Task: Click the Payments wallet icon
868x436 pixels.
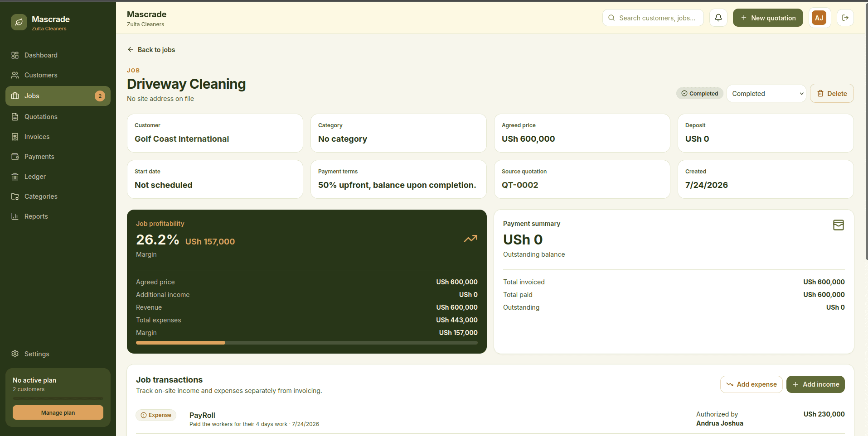Action: [x=15, y=157]
